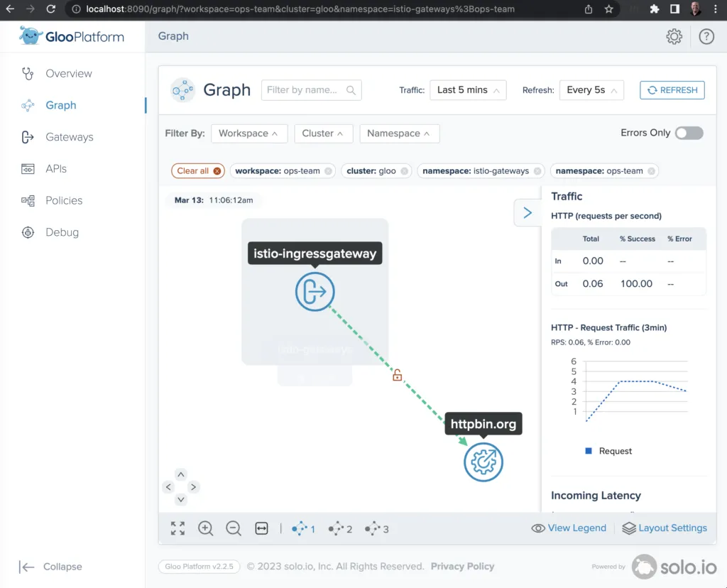Click the Filter by name field
Image resolution: width=727 pixels, height=588 pixels.
coord(311,90)
